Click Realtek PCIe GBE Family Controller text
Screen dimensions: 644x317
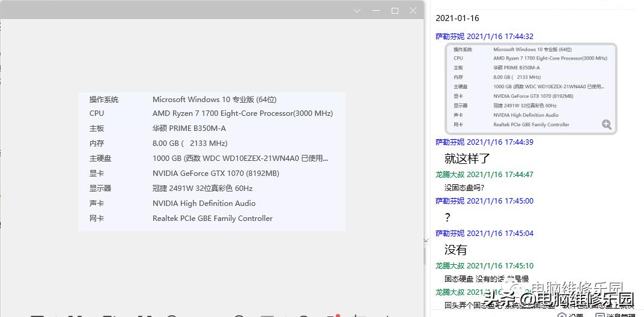[x=212, y=219]
